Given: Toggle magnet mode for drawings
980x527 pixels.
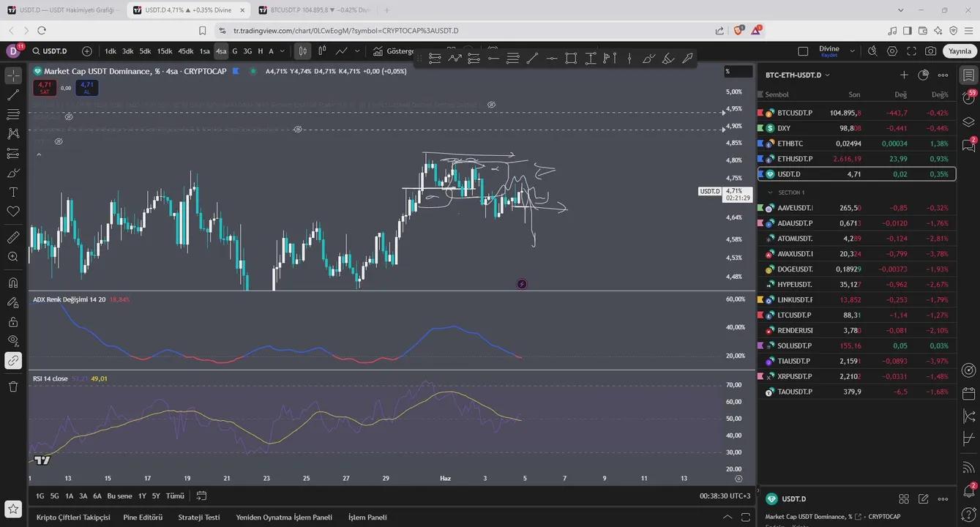Looking at the screenshot, I should 13,283.
